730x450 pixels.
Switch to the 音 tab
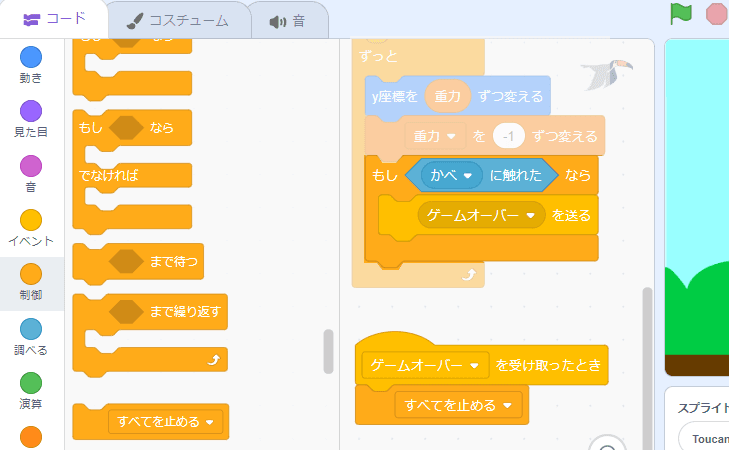coord(288,21)
